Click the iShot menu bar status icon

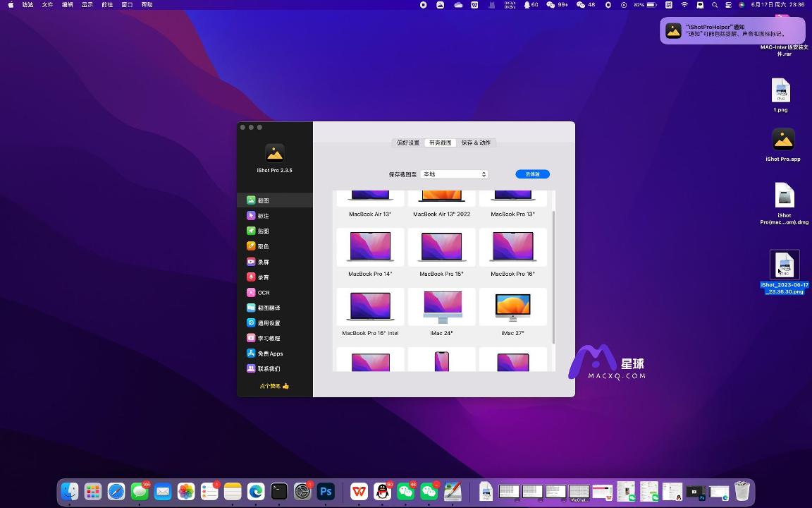click(x=440, y=5)
